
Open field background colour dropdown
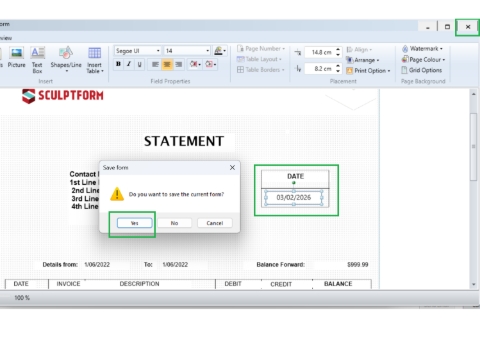coord(195,64)
